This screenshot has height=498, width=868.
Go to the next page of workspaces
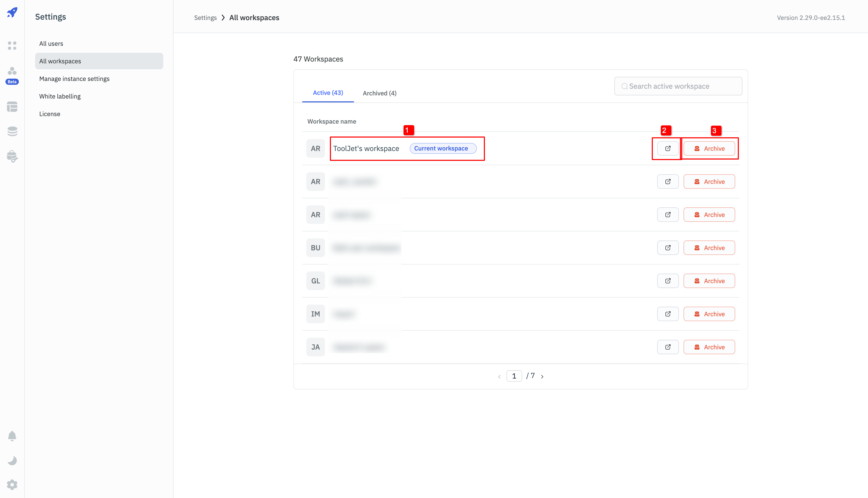542,376
